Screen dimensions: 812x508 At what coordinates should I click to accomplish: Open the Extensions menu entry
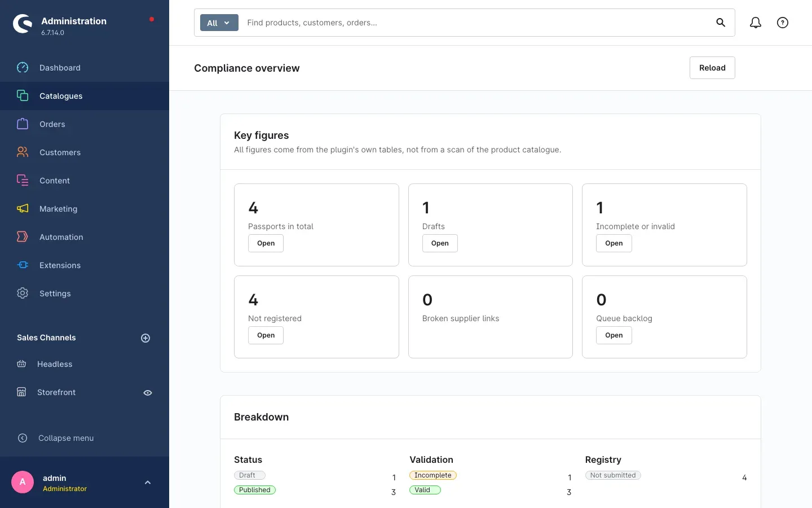point(85,265)
